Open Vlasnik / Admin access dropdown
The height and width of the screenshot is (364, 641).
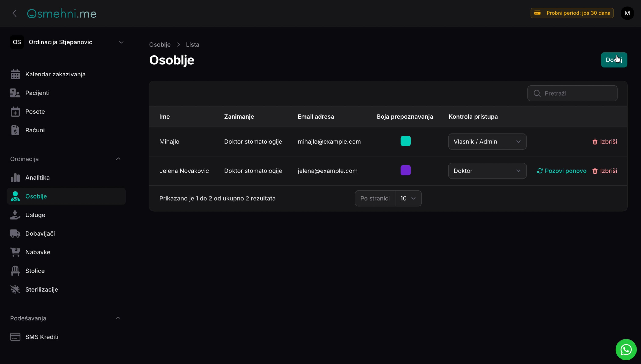[487, 142]
